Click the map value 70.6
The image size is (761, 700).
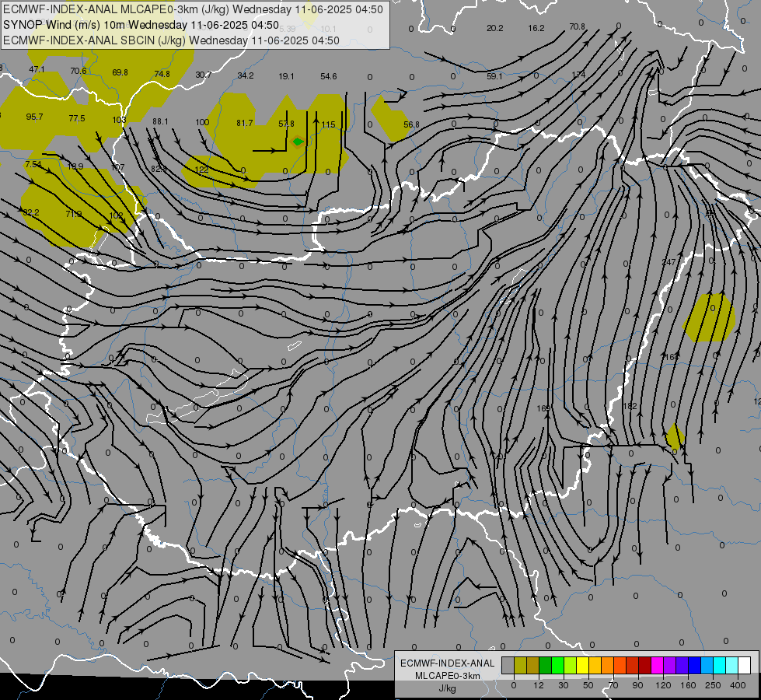(79, 71)
